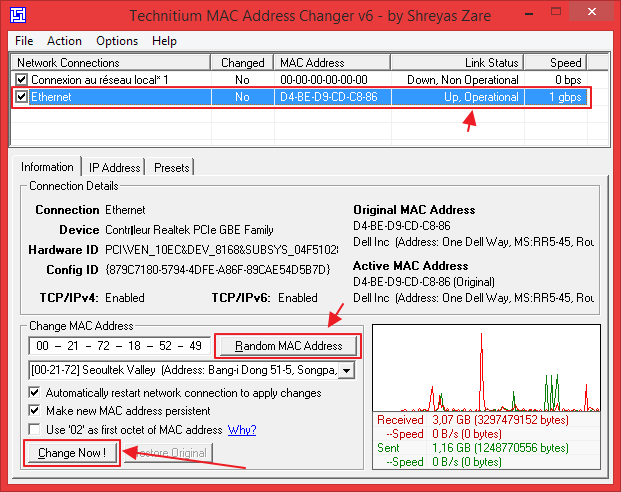Switch to the IP Address tab

pyautogui.click(x=114, y=168)
